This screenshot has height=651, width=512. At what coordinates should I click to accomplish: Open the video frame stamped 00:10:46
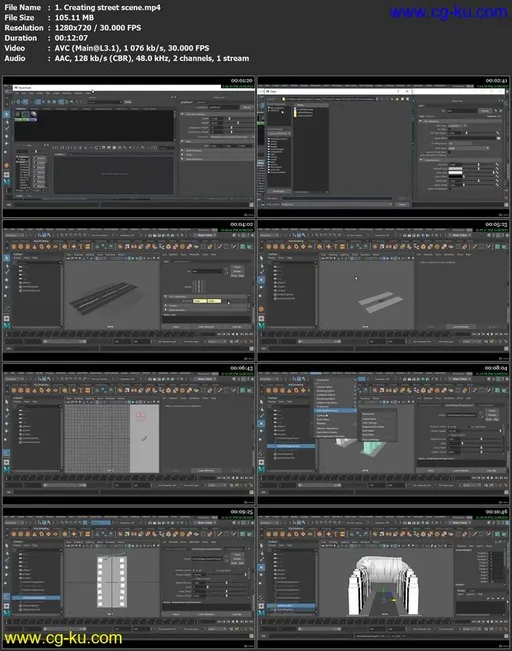coord(383,578)
